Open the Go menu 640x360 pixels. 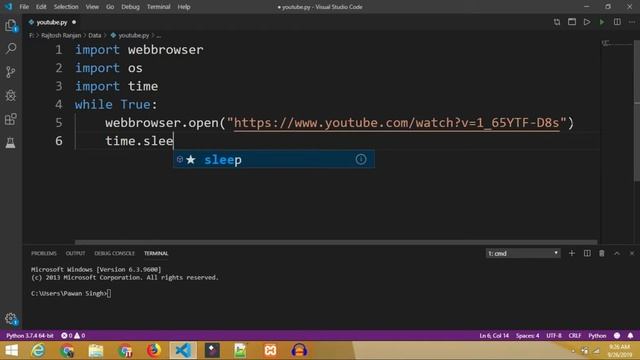(110, 7)
